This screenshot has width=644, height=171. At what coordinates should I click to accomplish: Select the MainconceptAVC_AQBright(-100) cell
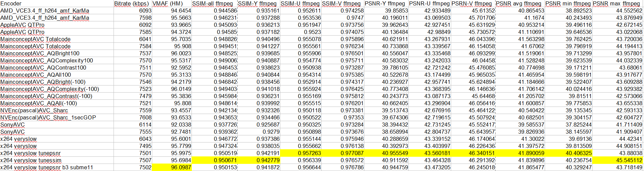tap(57, 82)
